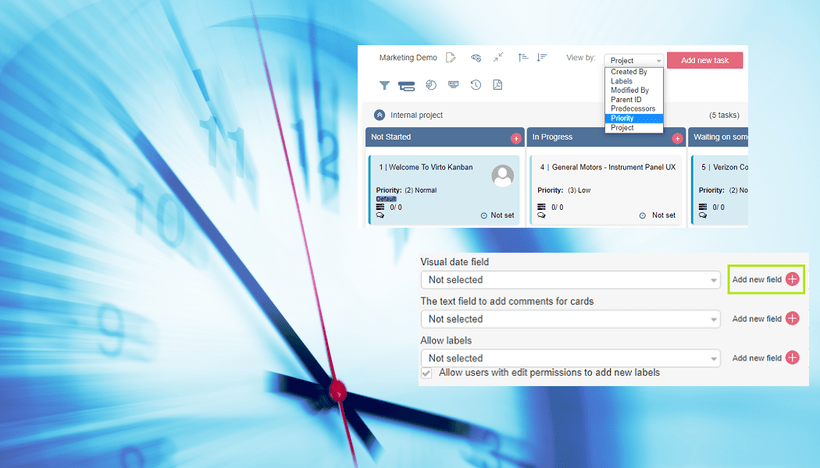Image resolution: width=820 pixels, height=468 pixels.
Task: Click the collapse arrows icon in toolbar
Action: pyautogui.click(x=498, y=57)
